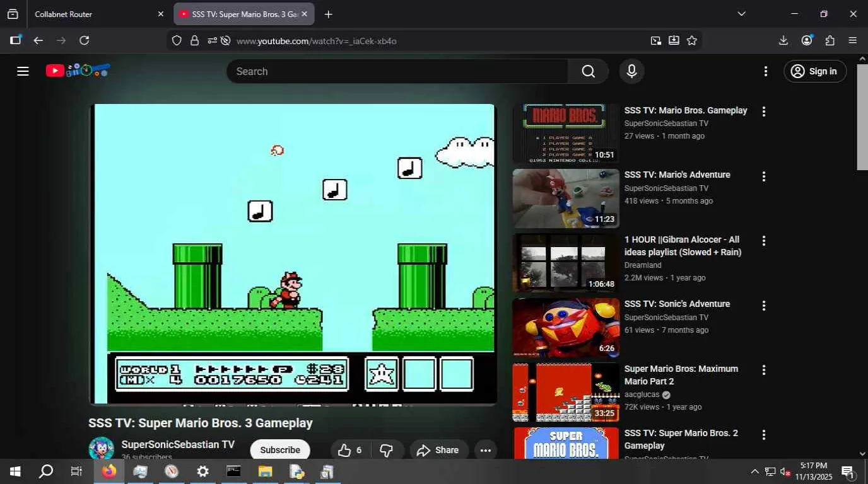Open Windows Start menu
The width and height of the screenshot is (868, 484).
click(15, 471)
